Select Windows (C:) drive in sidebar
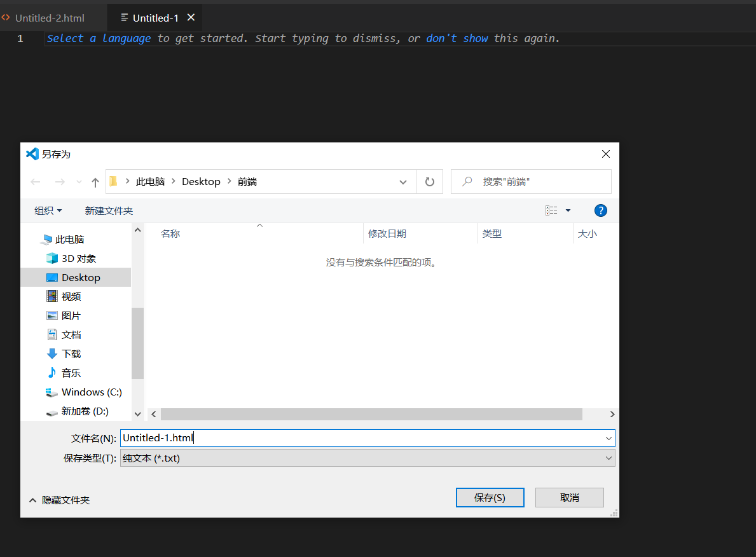The image size is (756, 557). (x=90, y=392)
